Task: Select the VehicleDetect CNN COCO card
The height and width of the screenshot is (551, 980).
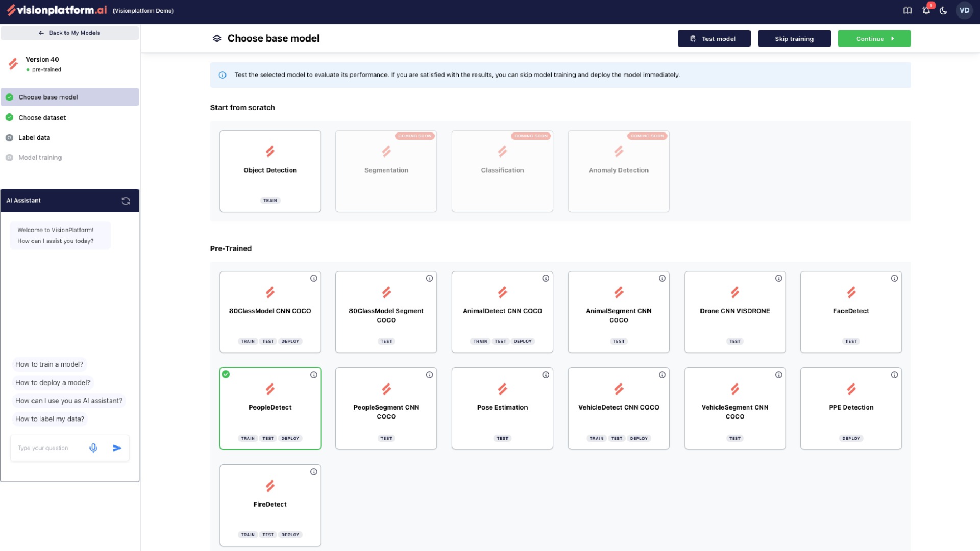Action: point(619,408)
